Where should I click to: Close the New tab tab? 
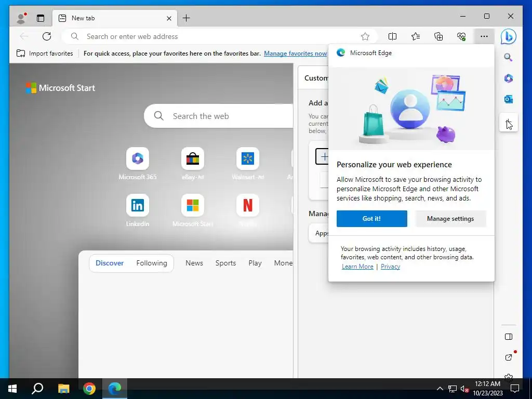click(169, 18)
